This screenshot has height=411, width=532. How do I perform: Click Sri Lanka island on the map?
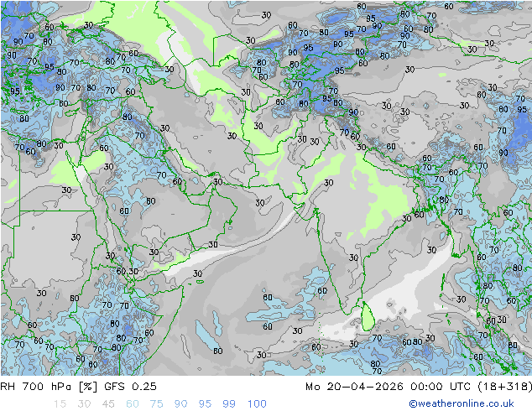(368, 317)
